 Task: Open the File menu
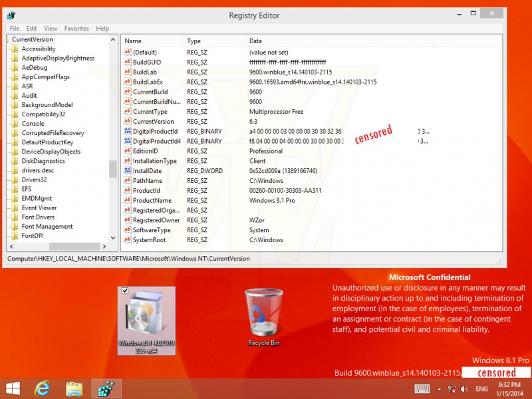(14, 29)
